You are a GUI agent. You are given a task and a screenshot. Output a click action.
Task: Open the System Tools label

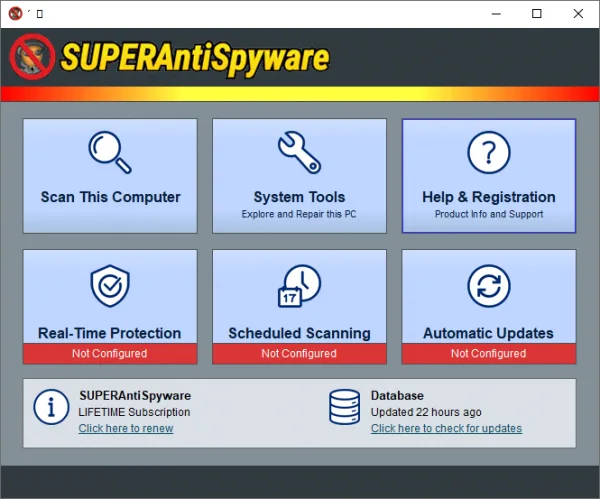click(x=299, y=197)
